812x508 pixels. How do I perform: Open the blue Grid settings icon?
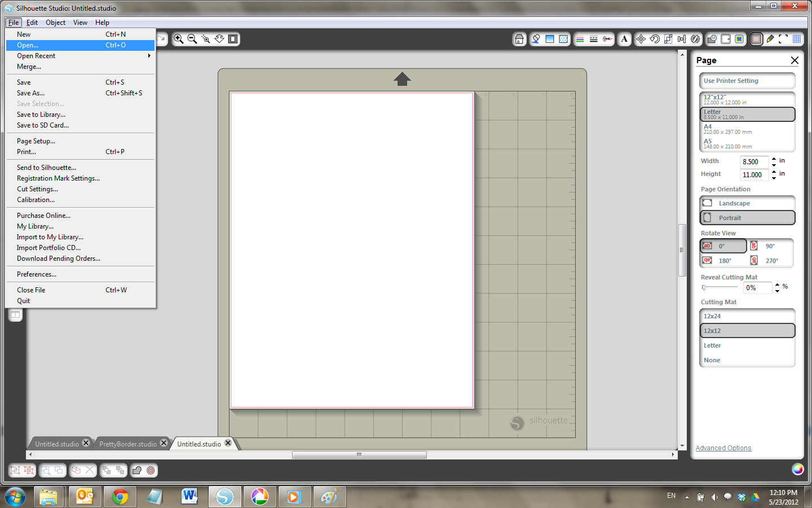tap(797, 39)
